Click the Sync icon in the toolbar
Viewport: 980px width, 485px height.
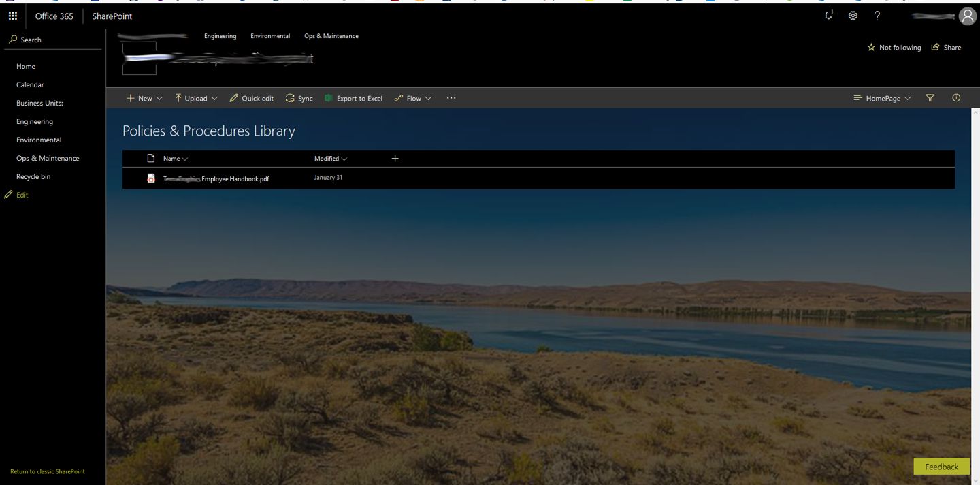click(x=290, y=98)
